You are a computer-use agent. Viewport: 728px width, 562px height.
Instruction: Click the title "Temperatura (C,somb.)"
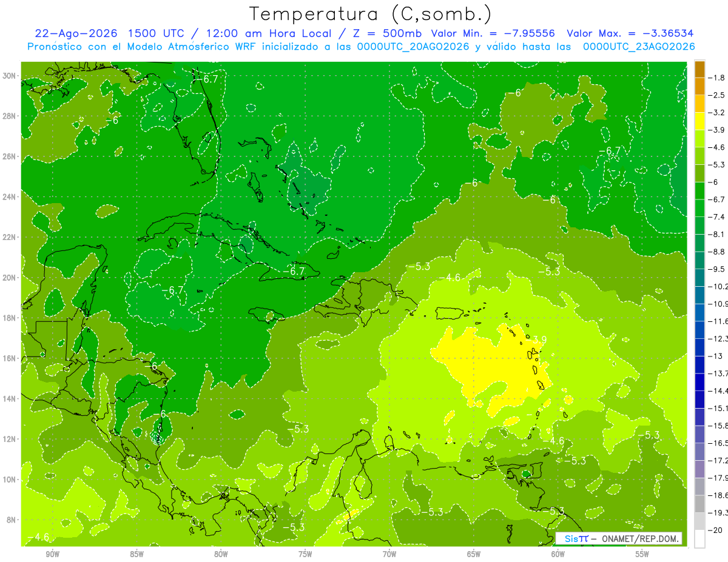pos(370,14)
